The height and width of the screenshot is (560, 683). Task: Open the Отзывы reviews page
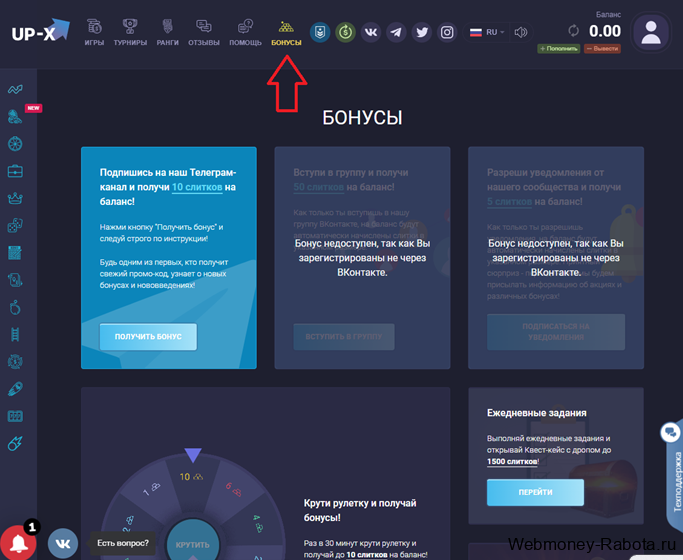[204, 32]
